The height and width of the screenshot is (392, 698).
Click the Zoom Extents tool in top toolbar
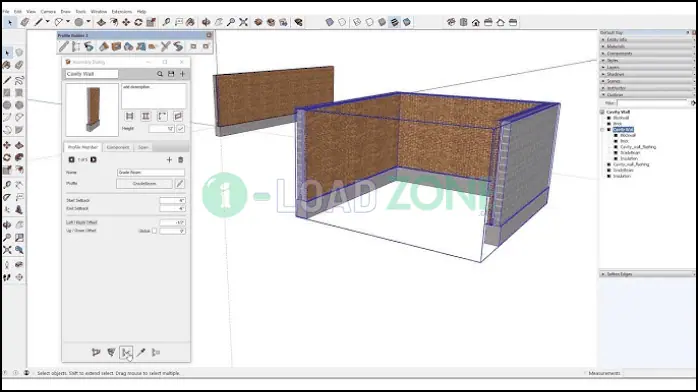pos(243,22)
